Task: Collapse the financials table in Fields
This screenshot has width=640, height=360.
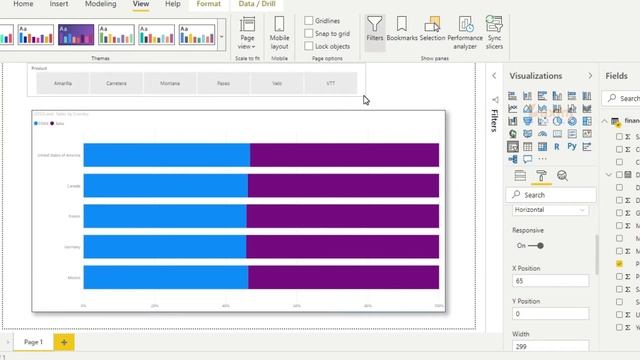Action: click(x=604, y=121)
